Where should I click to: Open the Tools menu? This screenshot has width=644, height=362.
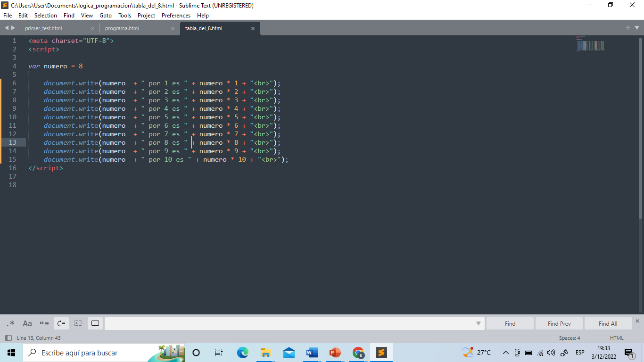125,16
